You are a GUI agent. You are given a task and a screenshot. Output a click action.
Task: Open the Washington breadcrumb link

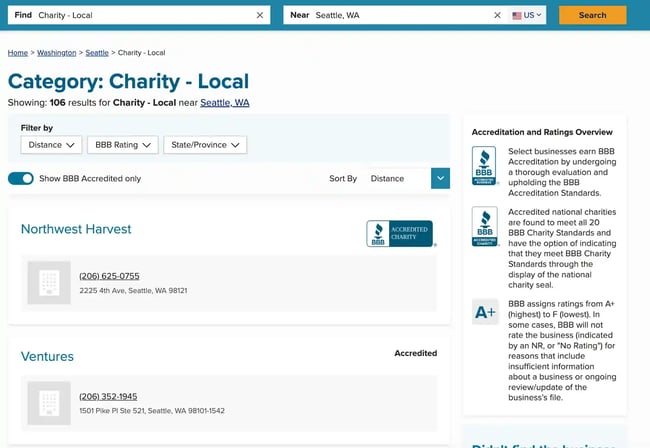tap(57, 53)
